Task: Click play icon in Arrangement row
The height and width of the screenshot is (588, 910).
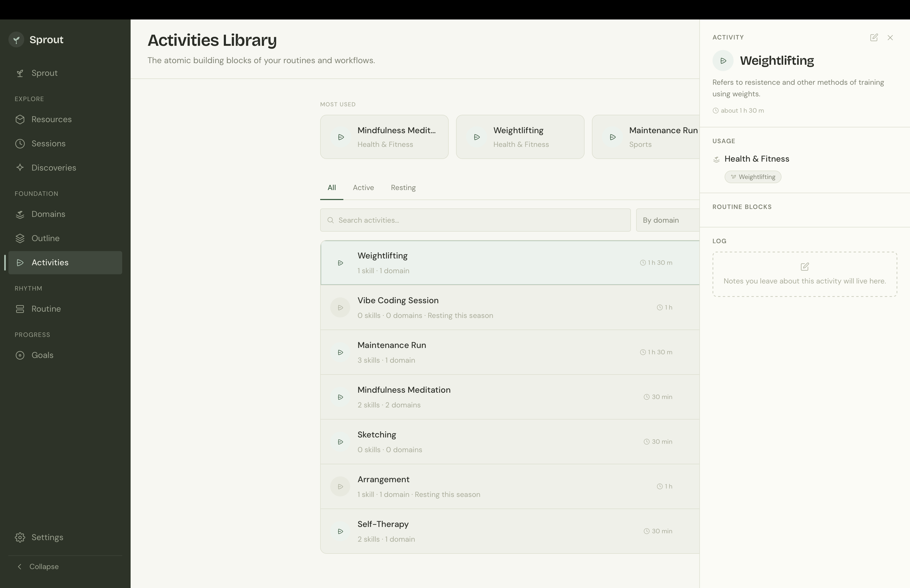Action: [340, 486]
